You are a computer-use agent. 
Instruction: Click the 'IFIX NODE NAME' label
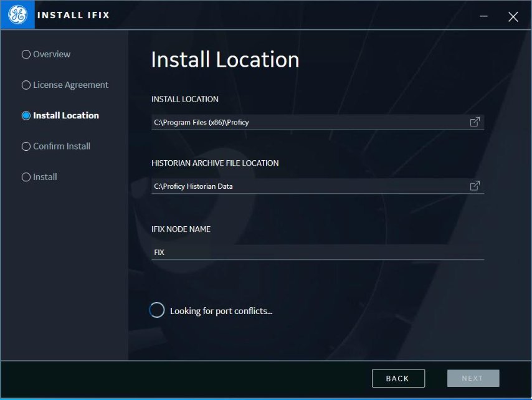(x=181, y=229)
